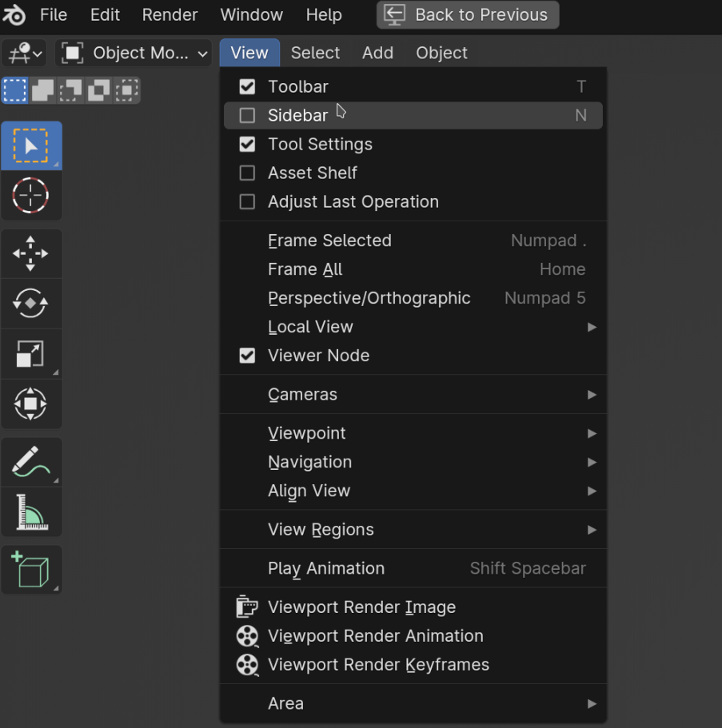Select the Scale tool
Image resolution: width=722 pixels, height=728 pixels.
tap(31, 354)
